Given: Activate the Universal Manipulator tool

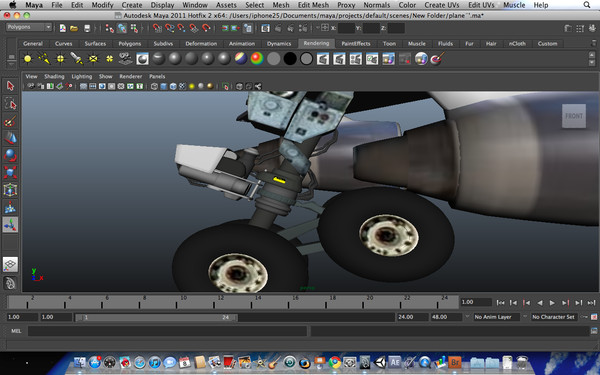Looking at the screenshot, I should [10, 190].
